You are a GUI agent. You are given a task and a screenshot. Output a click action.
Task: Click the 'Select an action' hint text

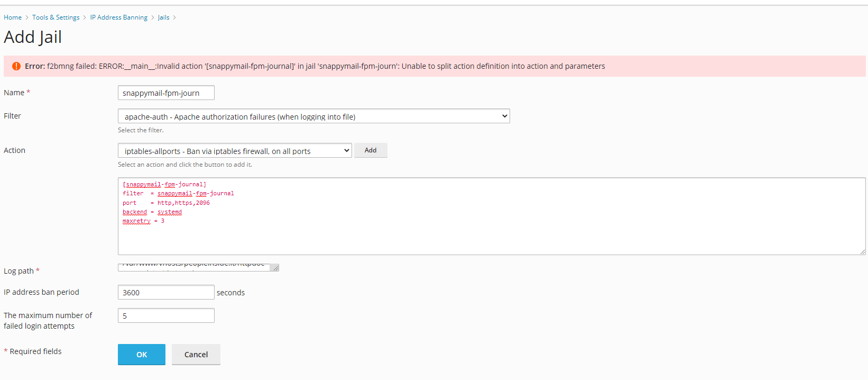tap(185, 165)
